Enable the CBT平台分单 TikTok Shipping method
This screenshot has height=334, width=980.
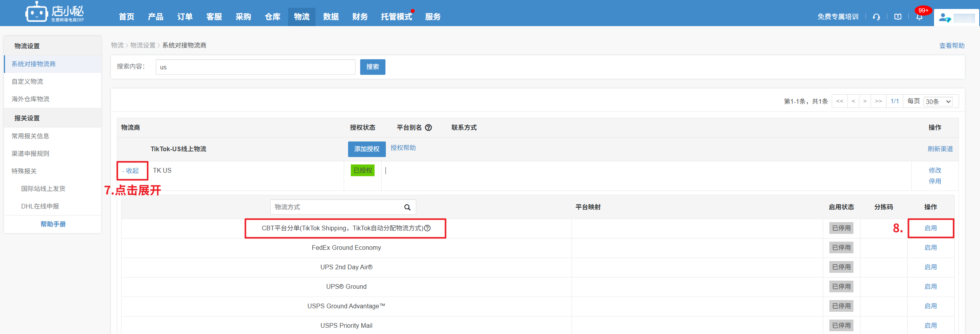click(930, 228)
